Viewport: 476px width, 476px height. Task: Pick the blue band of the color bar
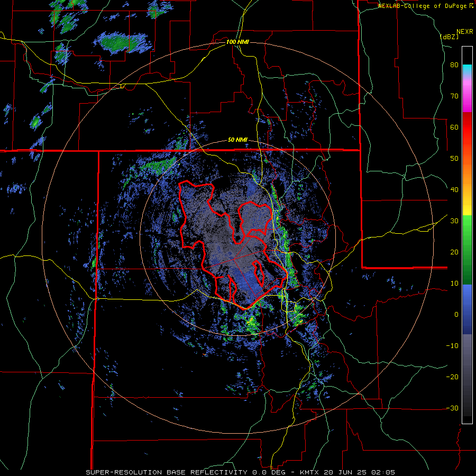pos(467,309)
